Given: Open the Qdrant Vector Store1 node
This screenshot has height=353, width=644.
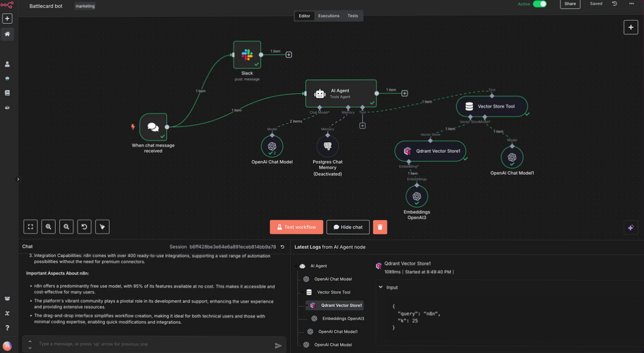Looking at the screenshot, I should 430,150.
